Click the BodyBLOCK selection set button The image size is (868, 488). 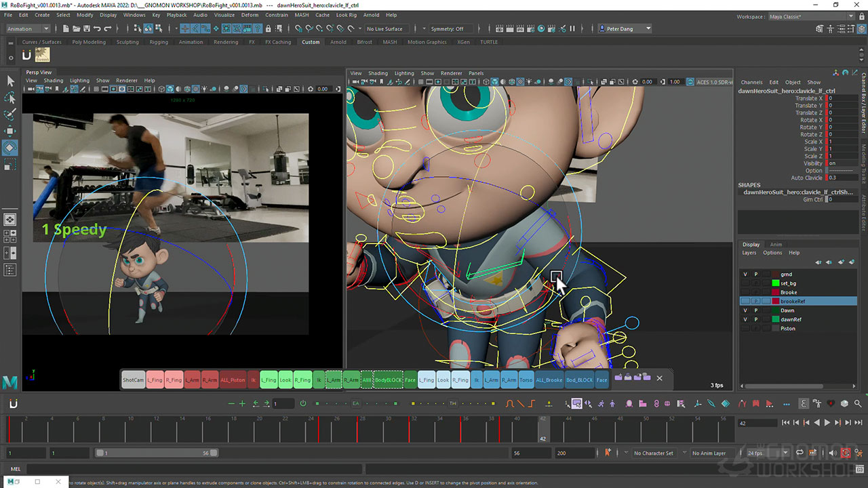[x=389, y=380]
